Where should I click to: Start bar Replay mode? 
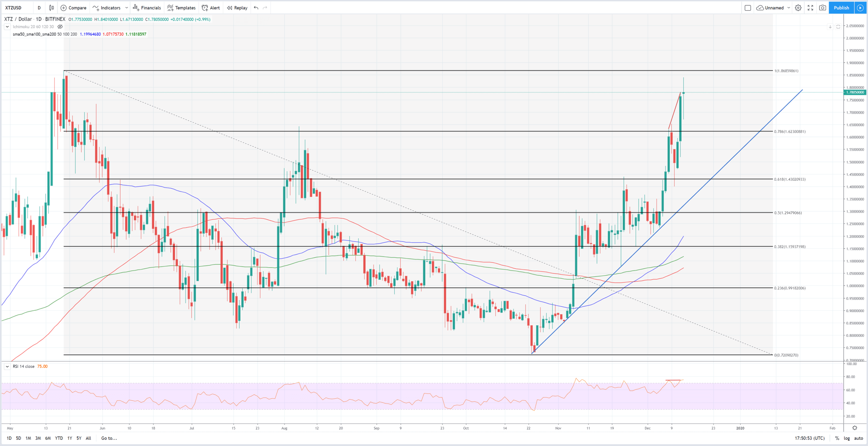pos(237,8)
